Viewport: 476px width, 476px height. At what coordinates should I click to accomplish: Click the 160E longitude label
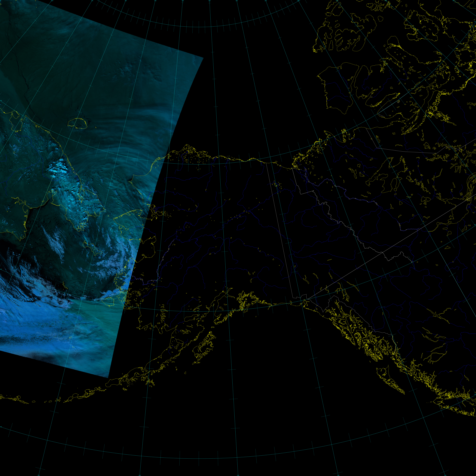[52, 1]
